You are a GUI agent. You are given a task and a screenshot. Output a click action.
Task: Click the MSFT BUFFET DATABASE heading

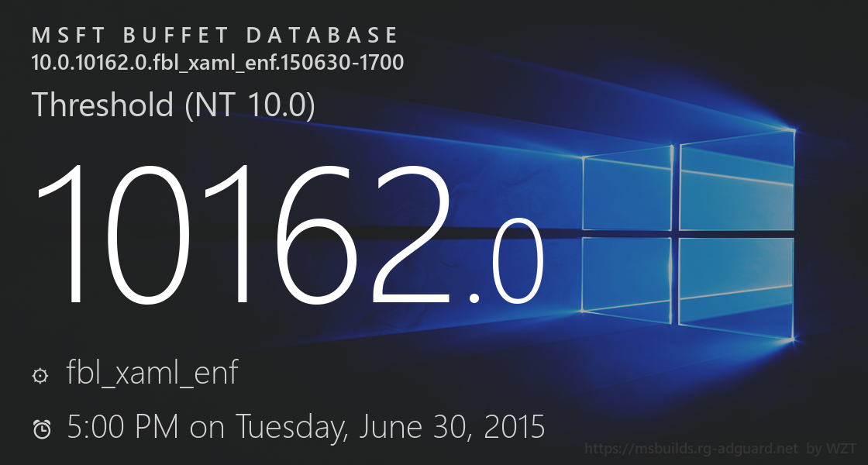tap(215, 36)
